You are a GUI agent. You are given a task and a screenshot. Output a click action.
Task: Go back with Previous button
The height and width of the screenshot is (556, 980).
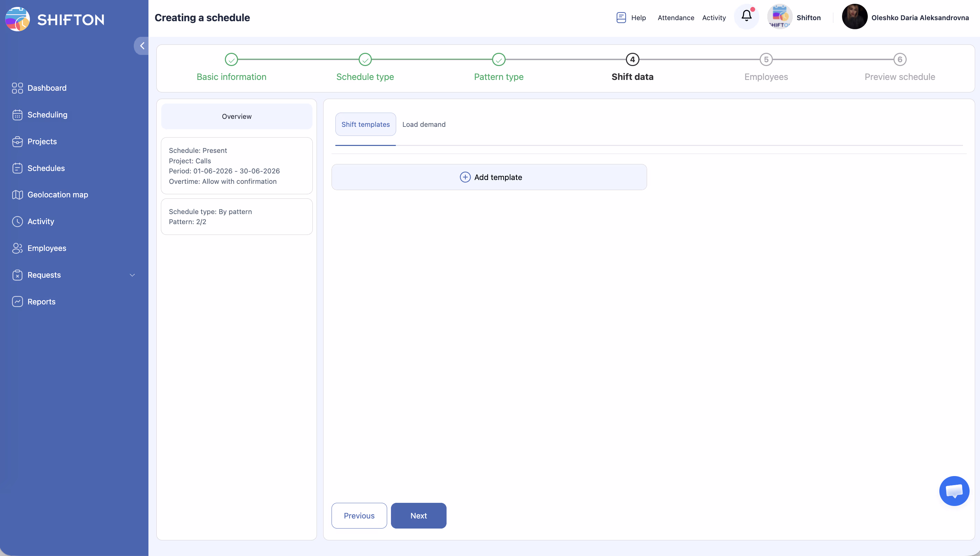359,516
